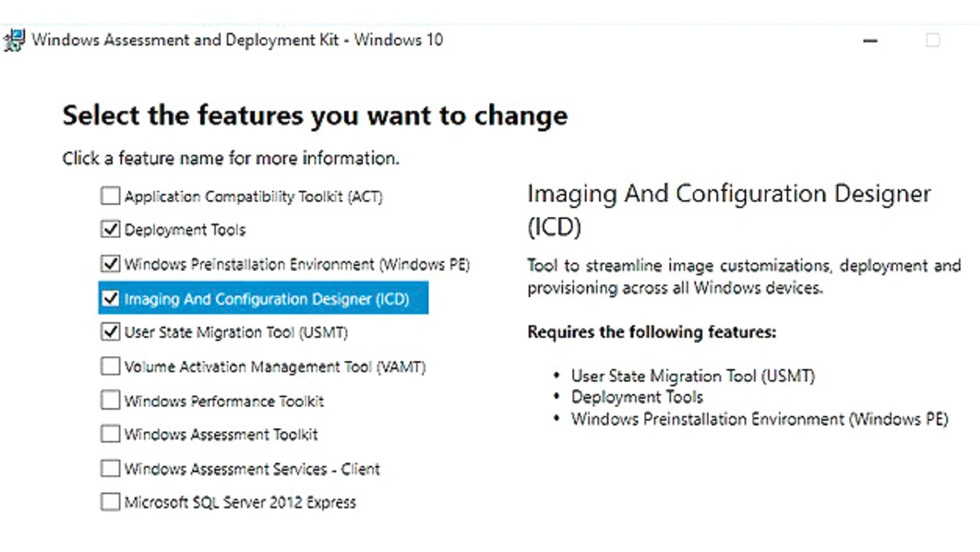This screenshot has height=552, width=980.
Task: Select the Windows Preinstallation Environment feature name
Action: 297,264
